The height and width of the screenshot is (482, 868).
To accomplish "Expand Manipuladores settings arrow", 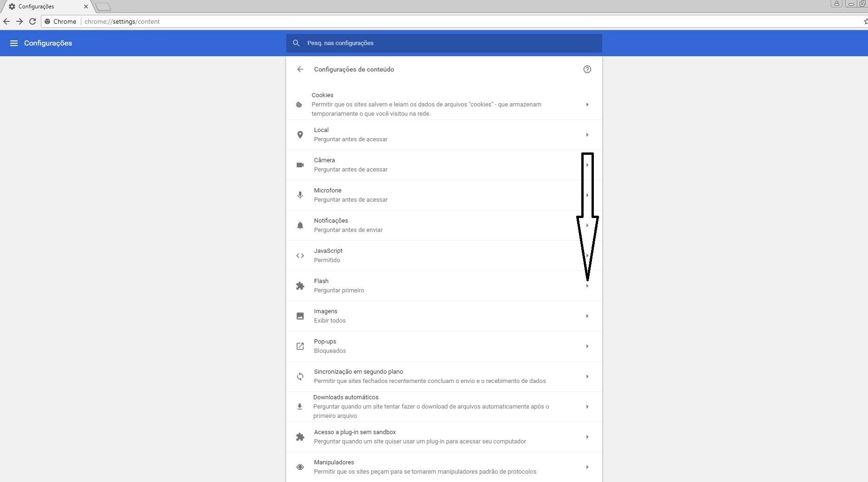I will pos(587,467).
